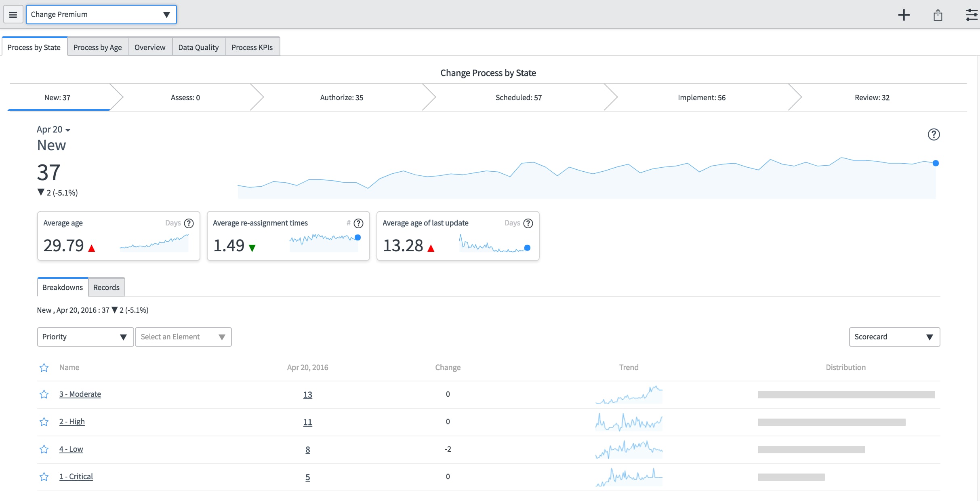This screenshot has width=980, height=501.
Task: Open the hamburger navigation menu
Action: (13, 15)
